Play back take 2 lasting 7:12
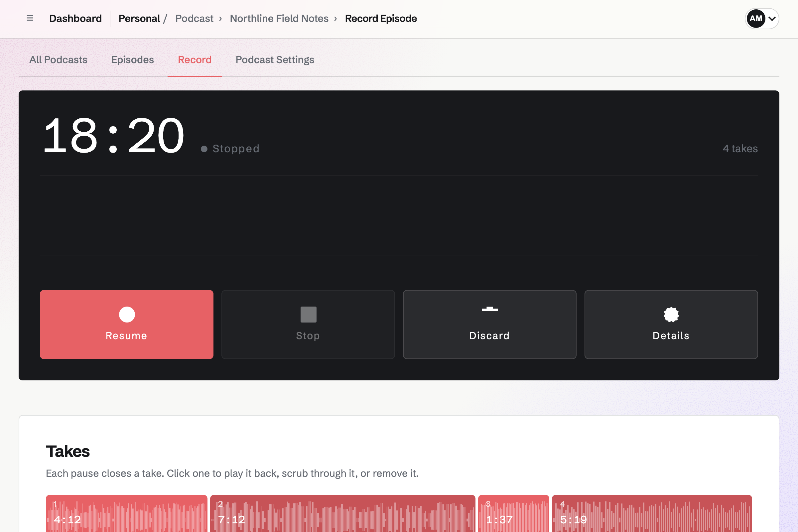Image resolution: width=798 pixels, height=532 pixels. 343,513
